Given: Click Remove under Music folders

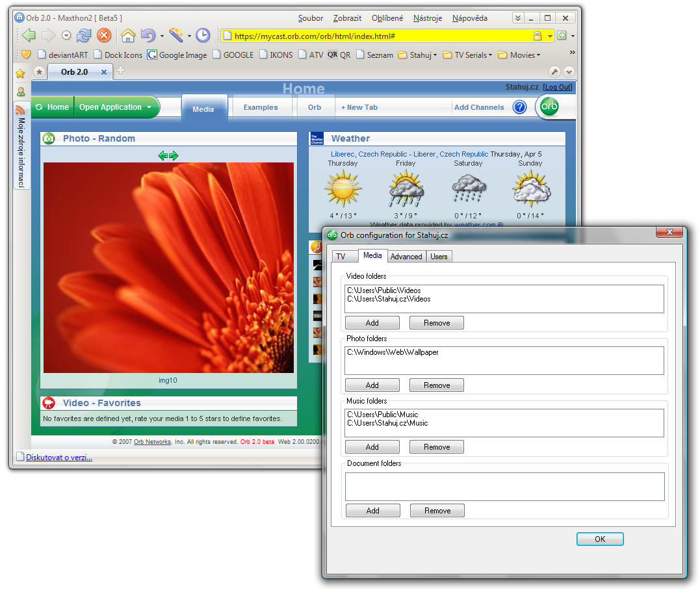Looking at the screenshot, I should pyautogui.click(x=437, y=446).
